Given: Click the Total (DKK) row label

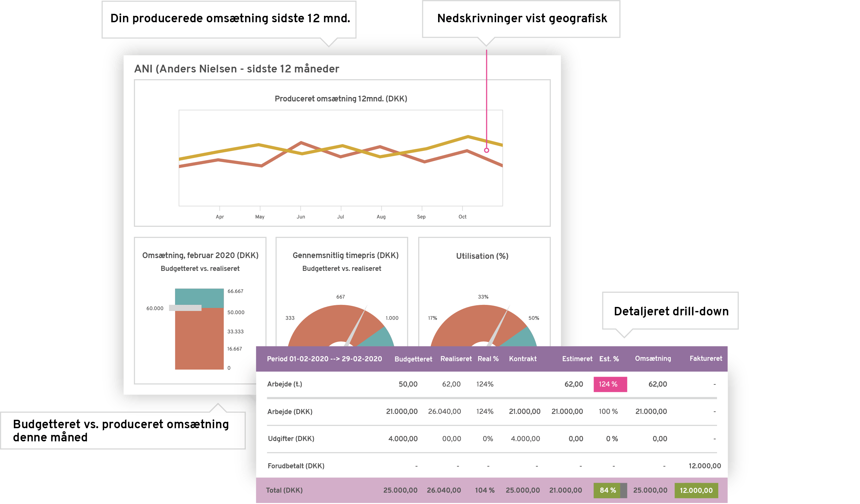Looking at the screenshot, I should pos(284,491).
